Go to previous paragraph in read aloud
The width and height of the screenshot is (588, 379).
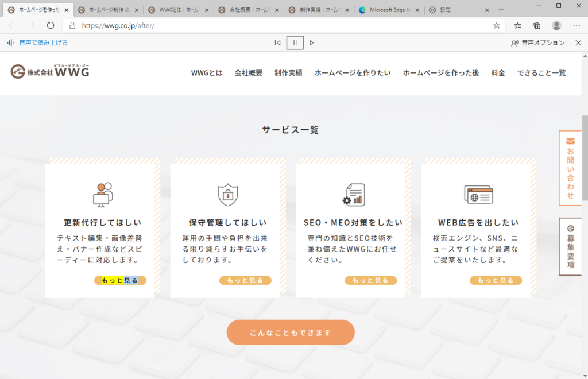coord(277,42)
